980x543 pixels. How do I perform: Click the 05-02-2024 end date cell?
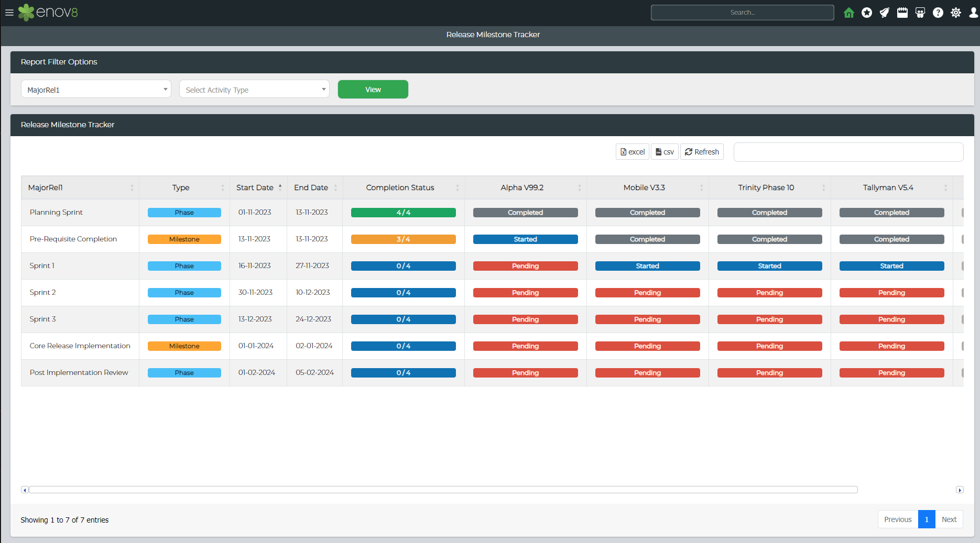[314, 372]
